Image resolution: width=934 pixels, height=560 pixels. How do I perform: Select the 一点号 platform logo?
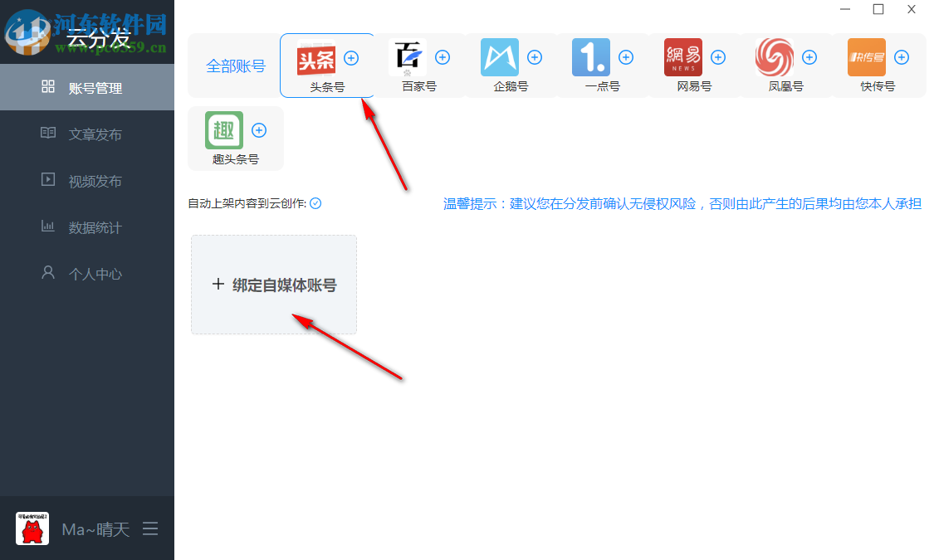(x=591, y=57)
